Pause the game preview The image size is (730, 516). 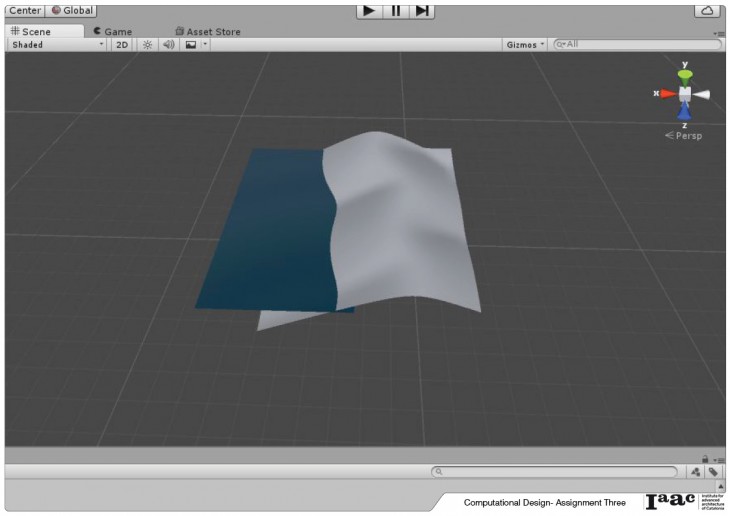396,10
